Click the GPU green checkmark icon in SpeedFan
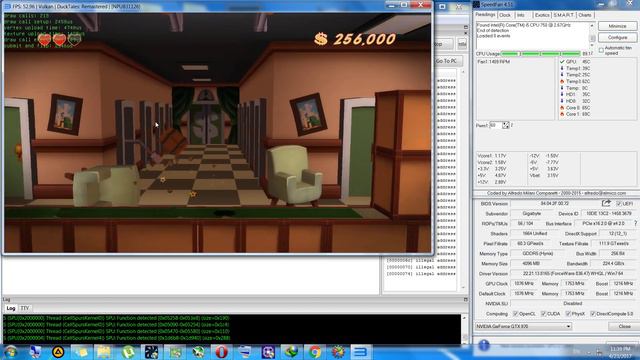 [x=562, y=62]
